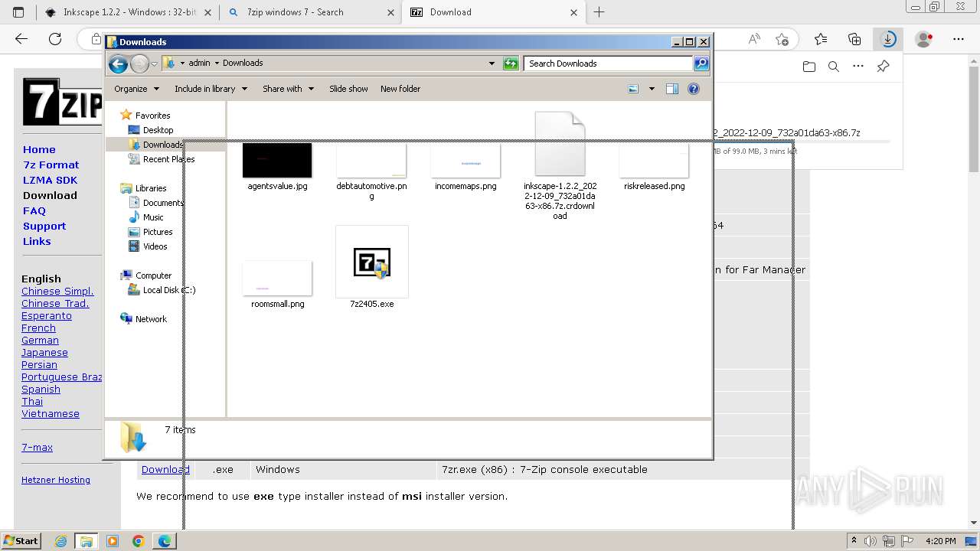Image resolution: width=980 pixels, height=551 pixels.
Task: Toggle the preview pane button
Action: pos(672,89)
